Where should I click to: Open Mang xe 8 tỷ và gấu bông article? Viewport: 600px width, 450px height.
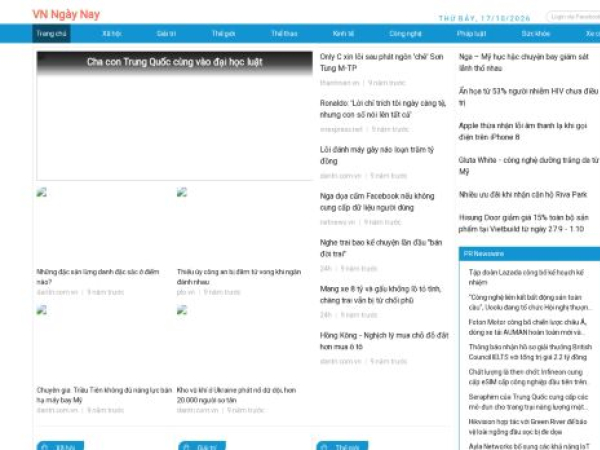(x=380, y=295)
